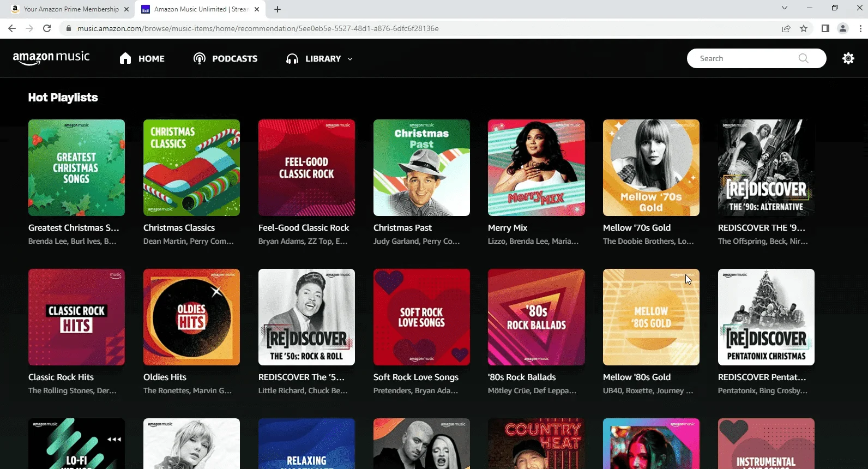Open Feel-Good Classic Rock playlist cover

click(x=306, y=168)
